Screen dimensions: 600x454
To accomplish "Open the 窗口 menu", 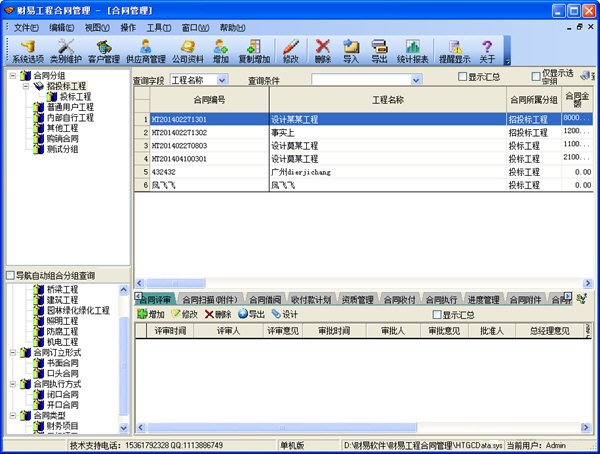I will click(195, 28).
